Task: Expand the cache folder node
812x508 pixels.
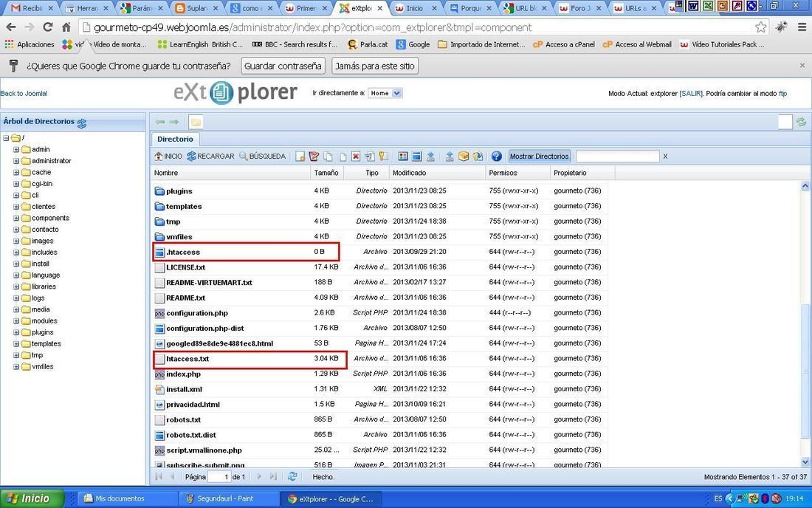Action: [x=16, y=173]
